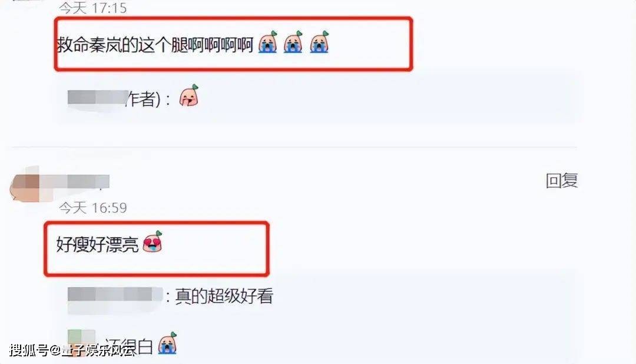636x364 pixels.
Task: Click the blurred author name before 作者)
Action: pos(98,98)
